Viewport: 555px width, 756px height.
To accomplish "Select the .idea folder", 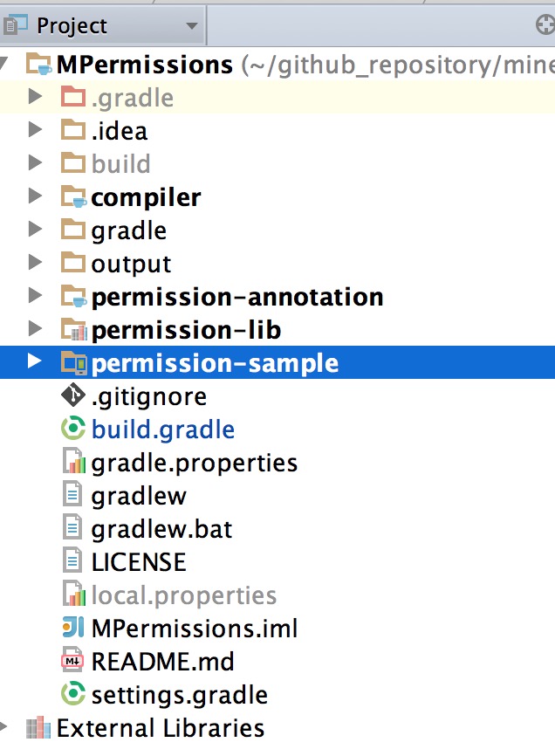I will 119,131.
